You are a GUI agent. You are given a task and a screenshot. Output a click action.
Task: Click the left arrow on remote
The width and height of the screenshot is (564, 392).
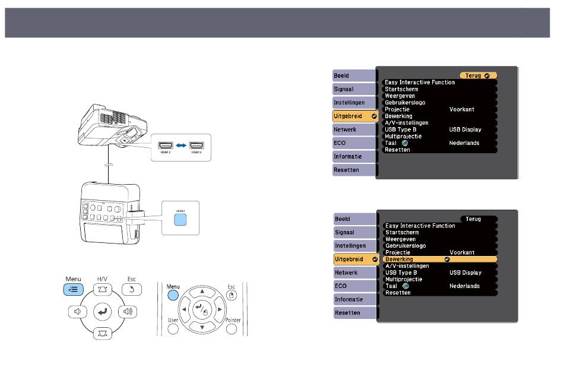click(184, 309)
